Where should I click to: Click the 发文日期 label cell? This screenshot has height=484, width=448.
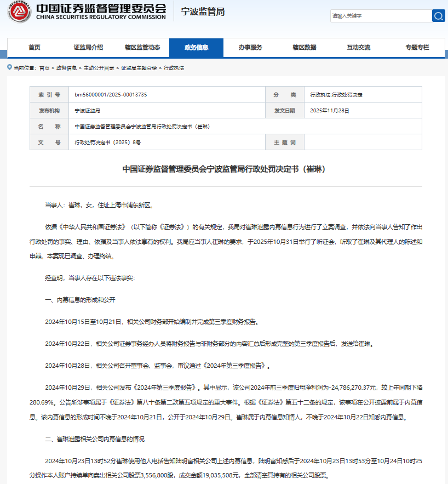285,111
